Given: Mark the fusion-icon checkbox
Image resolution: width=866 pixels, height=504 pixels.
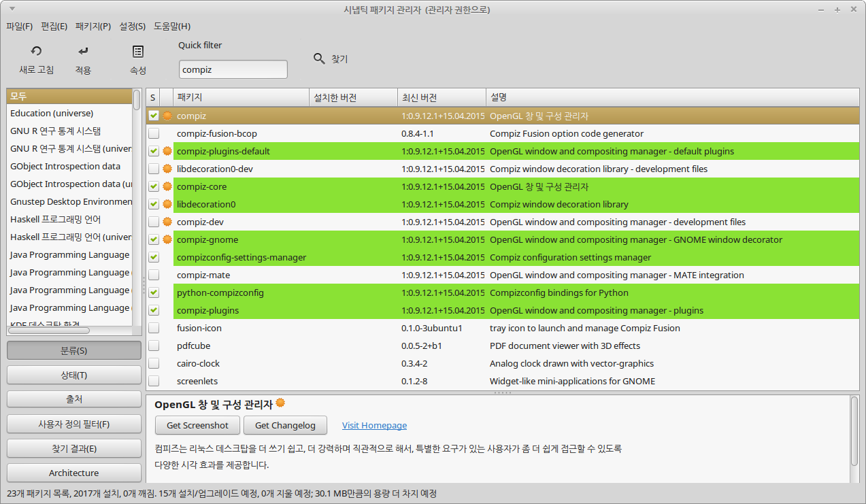Looking at the screenshot, I should (154, 328).
